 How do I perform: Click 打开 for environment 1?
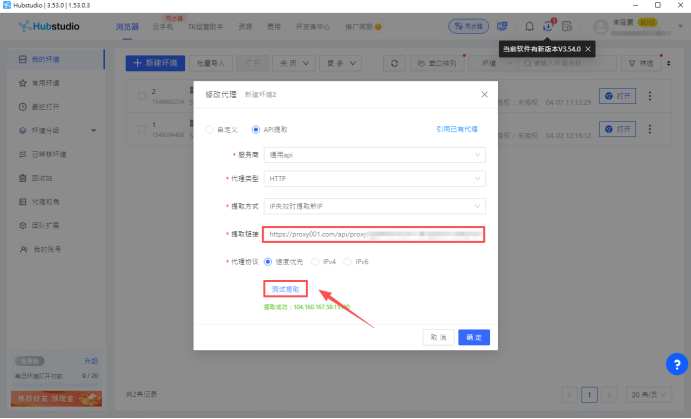pos(617,129)
